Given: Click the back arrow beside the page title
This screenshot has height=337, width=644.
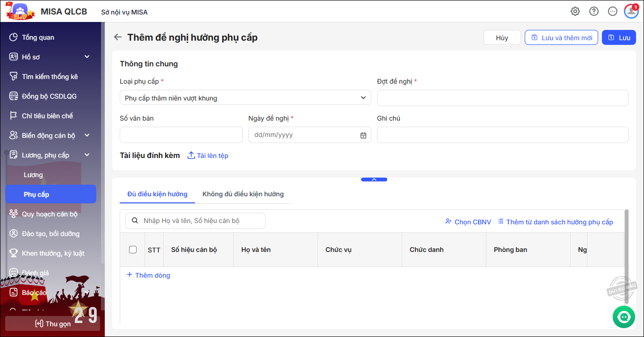Looking at the screenshot, I should pyautogui.click(x=118, y=37).
